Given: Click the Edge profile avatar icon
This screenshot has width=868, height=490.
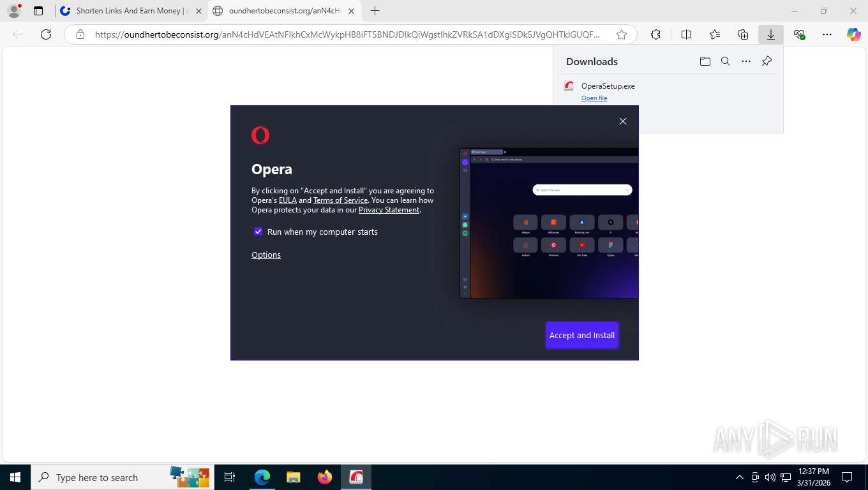Looking at the screenshot, I should 14,11.
